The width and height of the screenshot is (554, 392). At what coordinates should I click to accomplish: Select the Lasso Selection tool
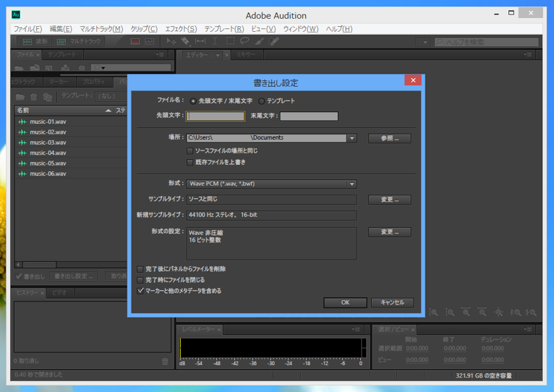coord(244,42)
